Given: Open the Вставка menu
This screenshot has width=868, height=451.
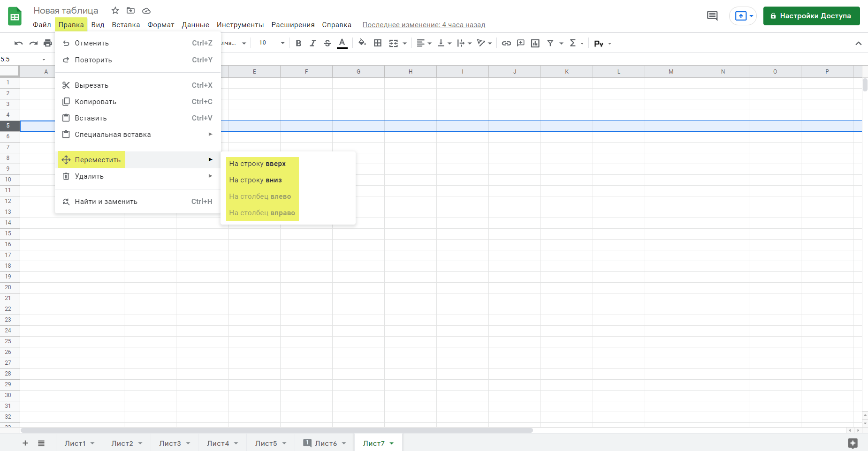Looking at the screenshot, I should (126, 25).
